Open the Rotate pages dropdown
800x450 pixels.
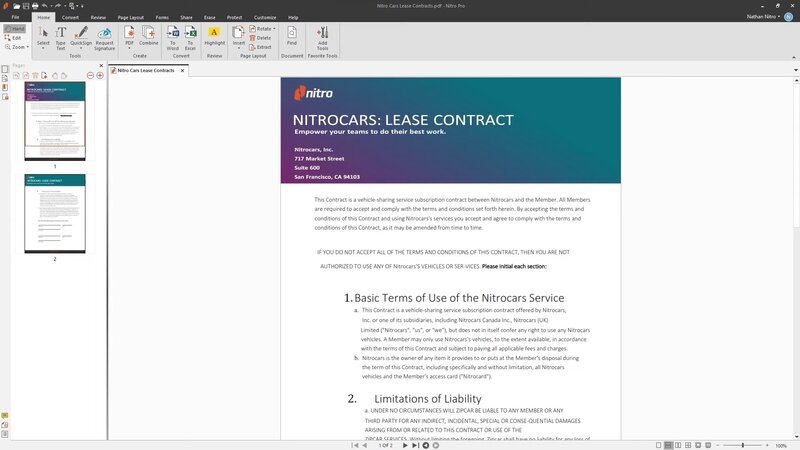[262, 29]
